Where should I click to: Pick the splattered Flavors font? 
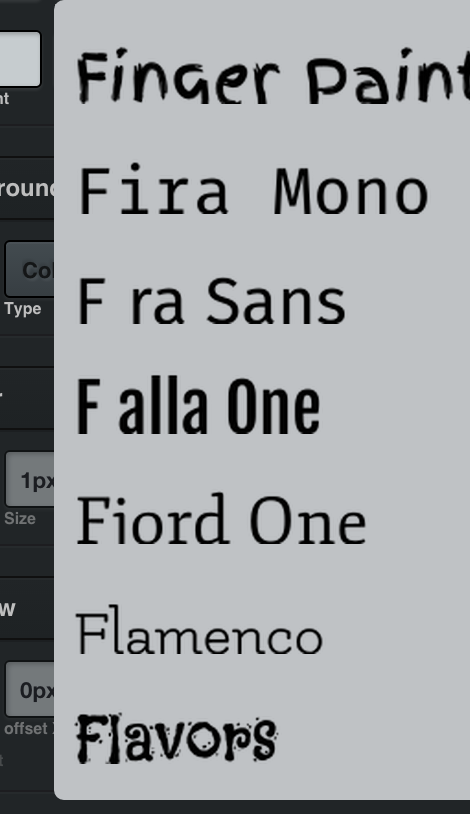point(177,738)
